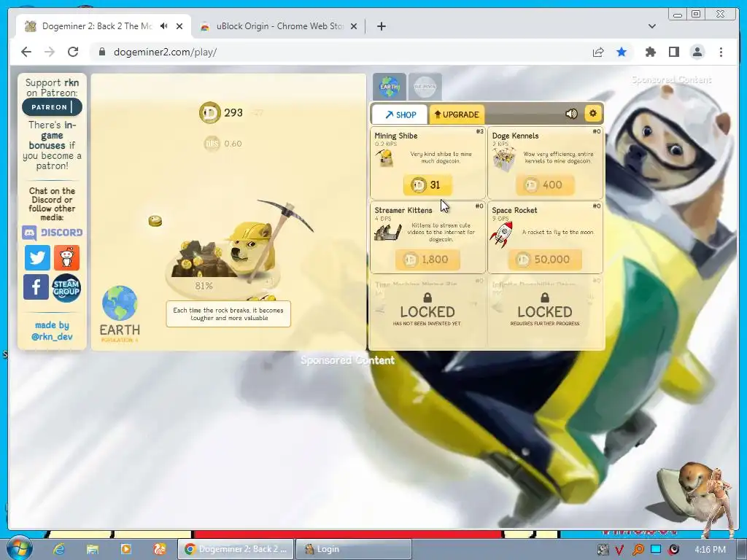Open the Chrome three-dot menu
Image resolution: width=747 pixels, height=560 pixels.
(x=721, y=52)
